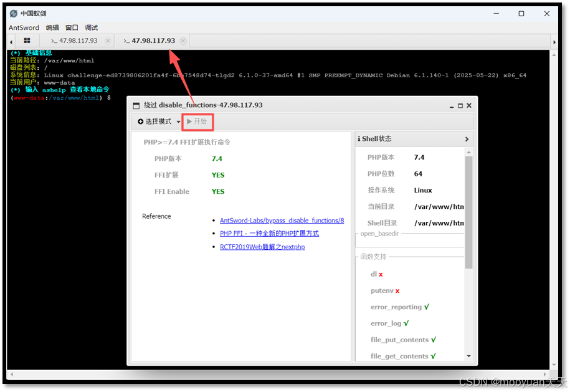
Task: Click the 函数支持 section label
Action: tap(373, 257)
